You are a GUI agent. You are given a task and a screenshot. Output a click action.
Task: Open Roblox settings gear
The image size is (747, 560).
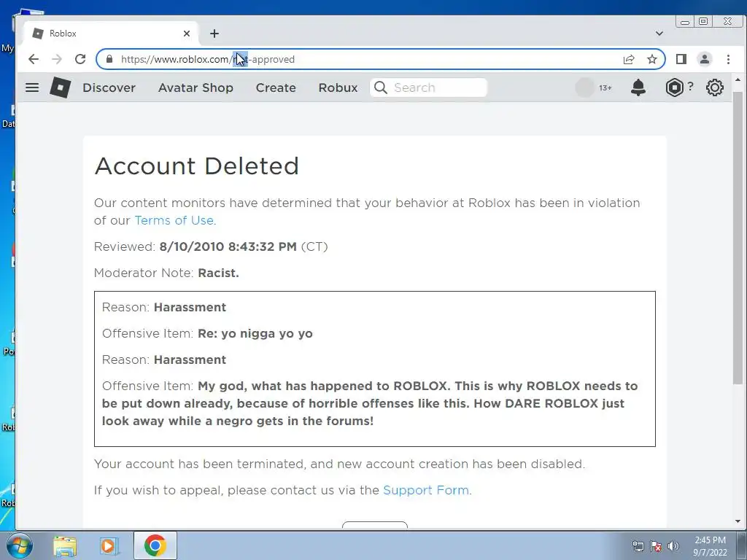point(715,87)
